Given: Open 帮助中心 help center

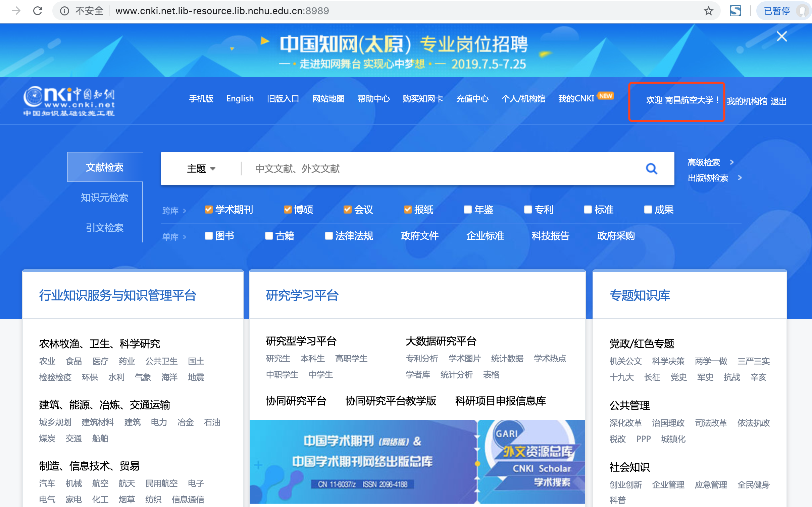Looking at the screenshot, I should (x=373, y=98).
